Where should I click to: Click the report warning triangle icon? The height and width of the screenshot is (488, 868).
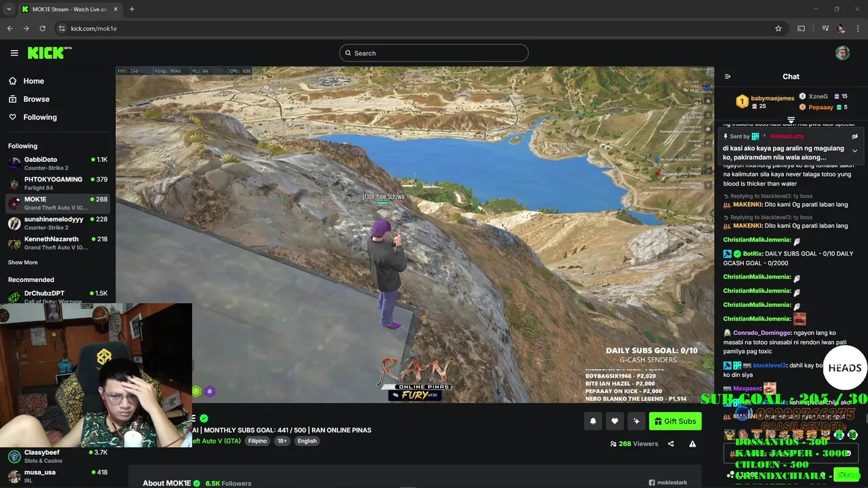692,444
